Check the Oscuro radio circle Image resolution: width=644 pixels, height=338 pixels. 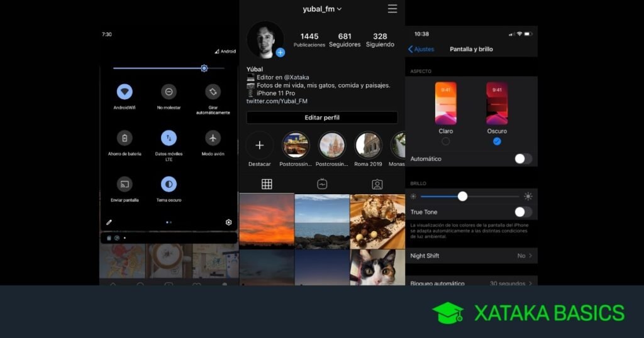coord(497,141)
